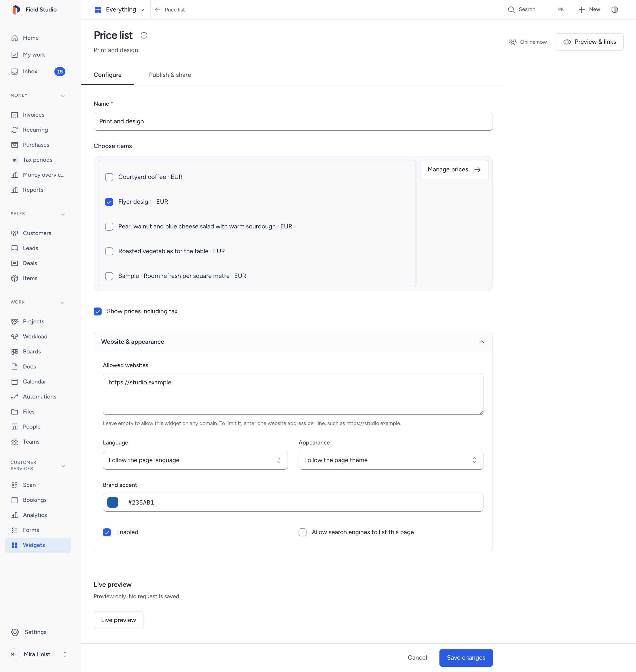Uncheck the Flyer design item
Screen dimensions: 636x672
[109, 202]
